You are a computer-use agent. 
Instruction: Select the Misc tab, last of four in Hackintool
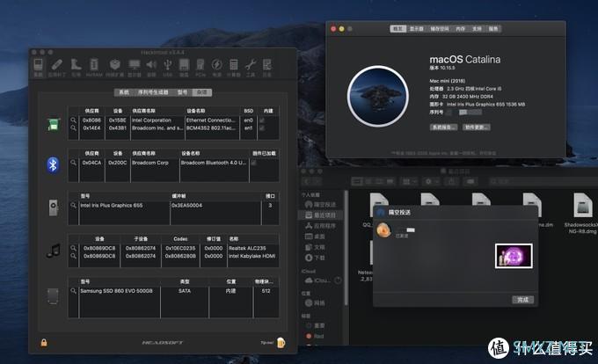201,92
